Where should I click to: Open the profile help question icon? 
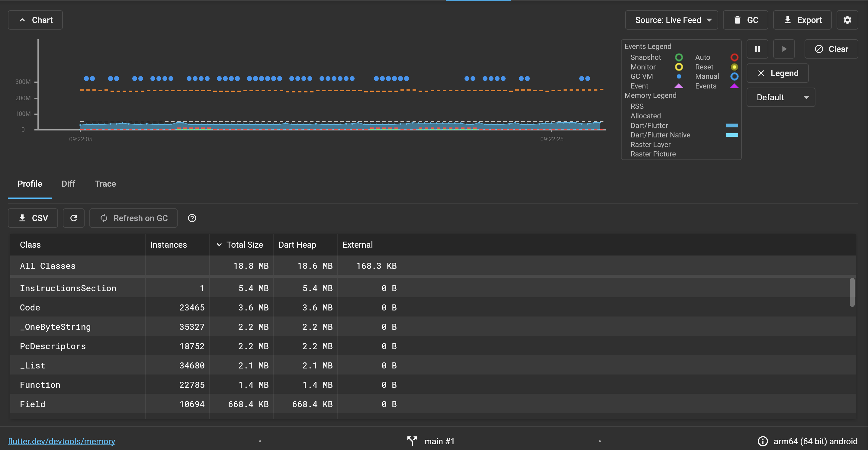pyautogui.click(x=192, y=218)
